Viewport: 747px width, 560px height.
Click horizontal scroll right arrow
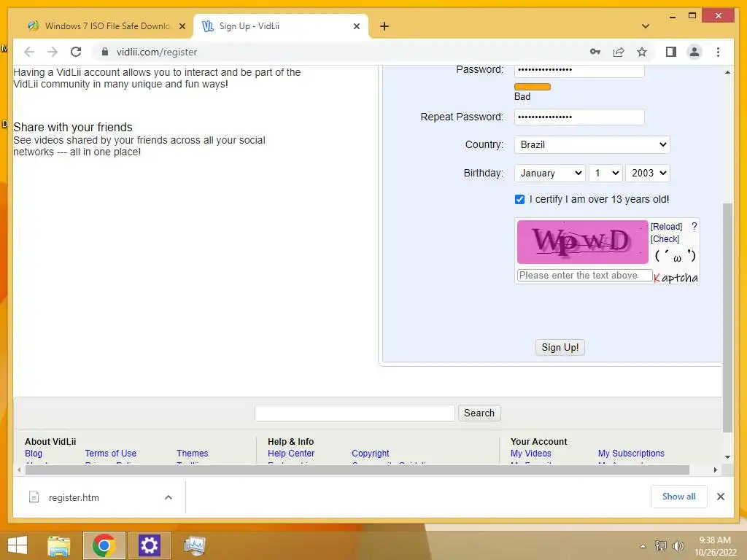click(715, 470)
